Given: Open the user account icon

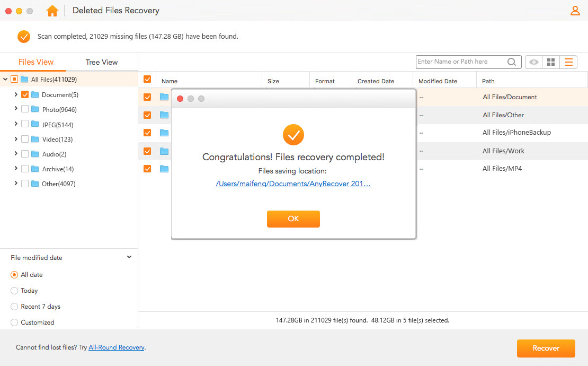Looking at the screenshot, I should tap(575, 10).
